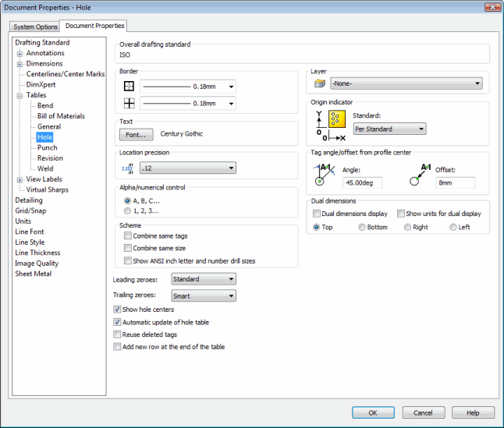Open the Layer -None- dropdown
504x428 pixels.
(406, 83)
